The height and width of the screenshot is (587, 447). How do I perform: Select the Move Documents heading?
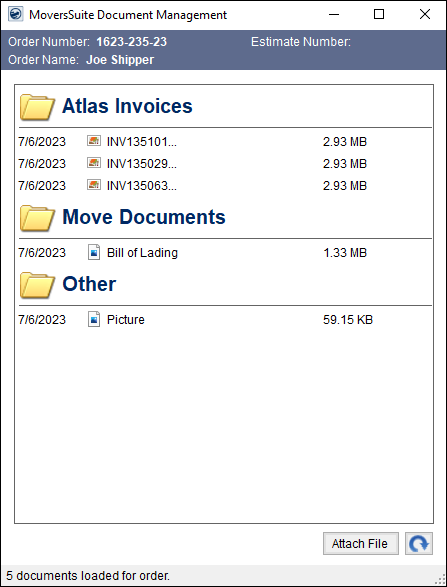point(144,217)
